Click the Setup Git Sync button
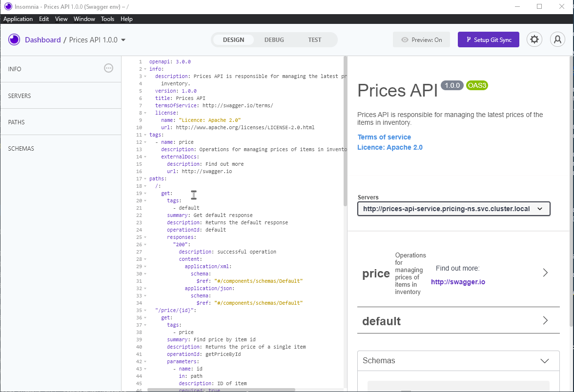574x392 pixels. point(488,39)
